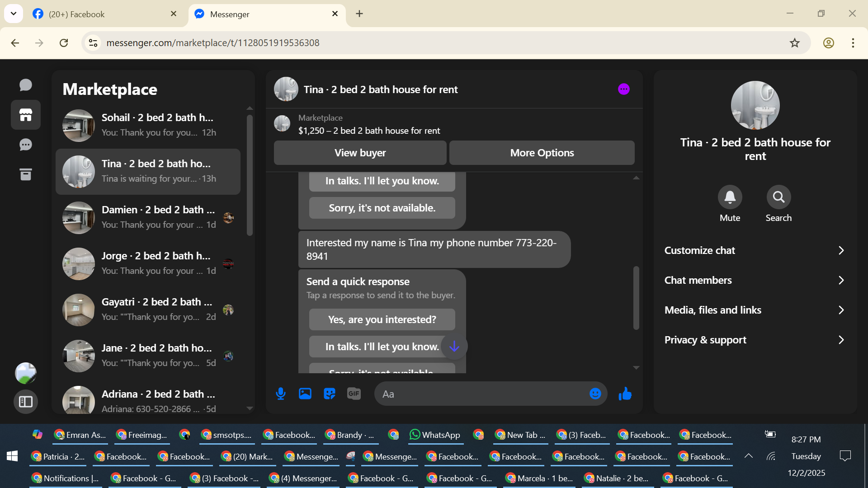Click the Search conversation icon
This screenshot has width=868, height=488.
(778, 197)
